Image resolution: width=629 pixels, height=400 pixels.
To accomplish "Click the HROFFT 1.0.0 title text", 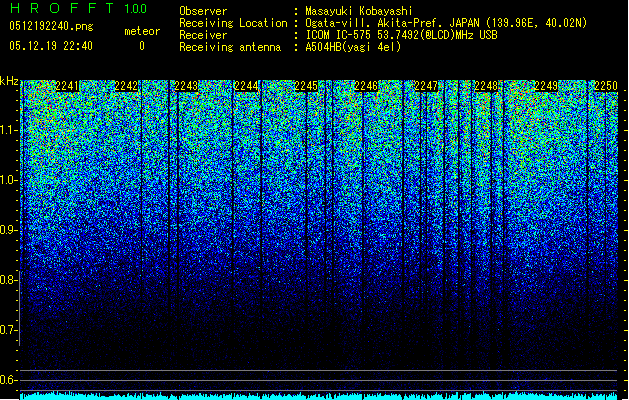I will click(78, 8).
